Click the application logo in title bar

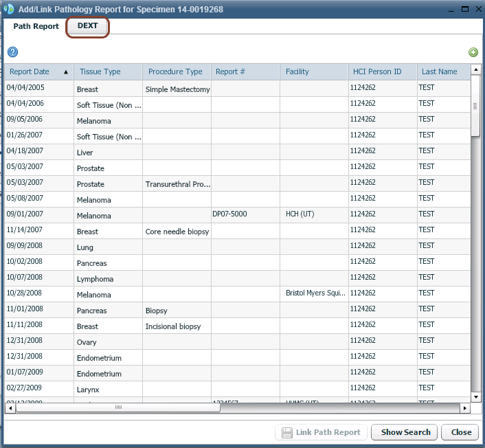pyautogui.click(x=9, y=9)
